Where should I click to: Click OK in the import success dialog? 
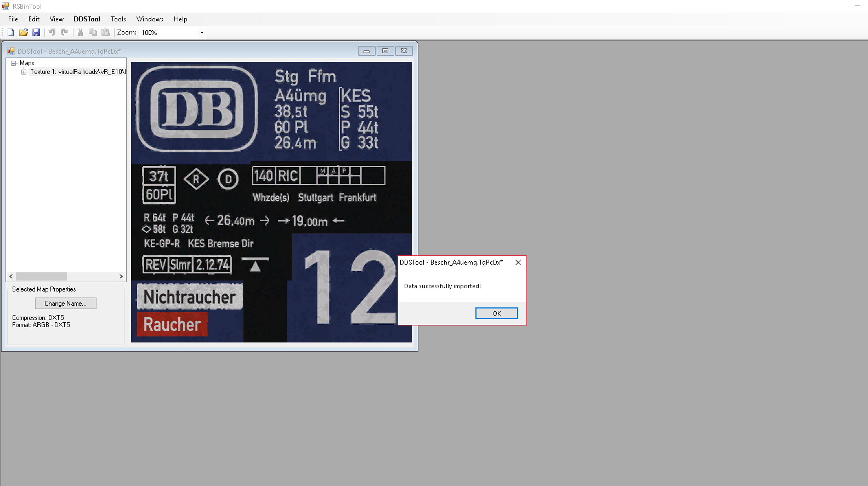[497, 313]
